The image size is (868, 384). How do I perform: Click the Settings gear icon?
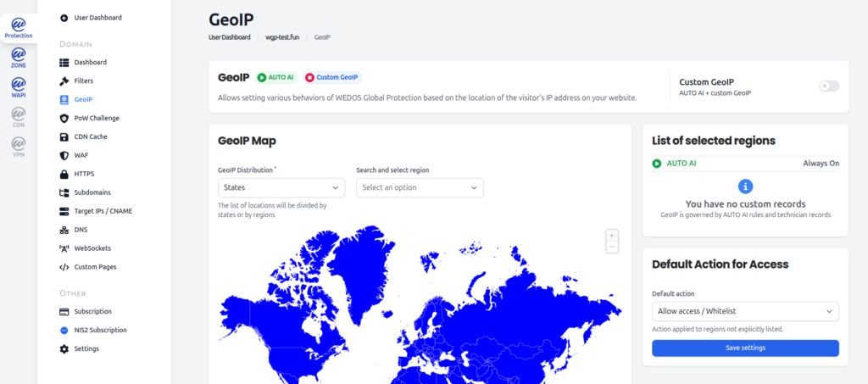[64, 348]
